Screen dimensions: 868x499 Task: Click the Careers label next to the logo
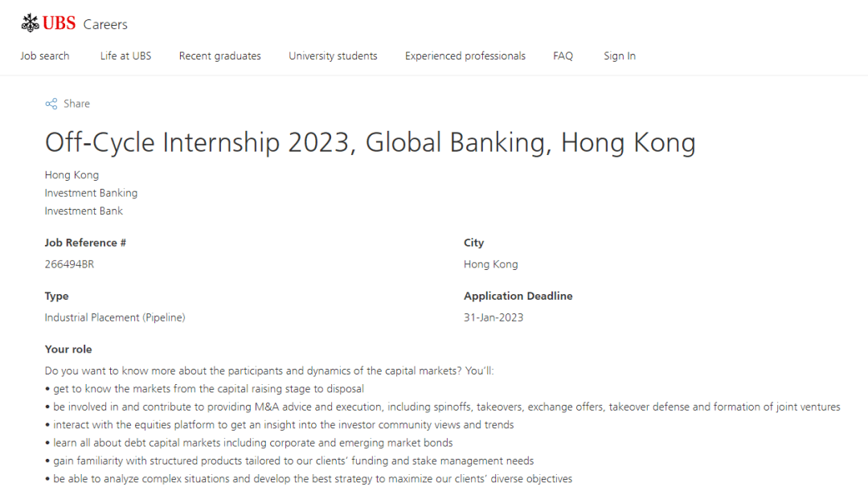point(105,24)
